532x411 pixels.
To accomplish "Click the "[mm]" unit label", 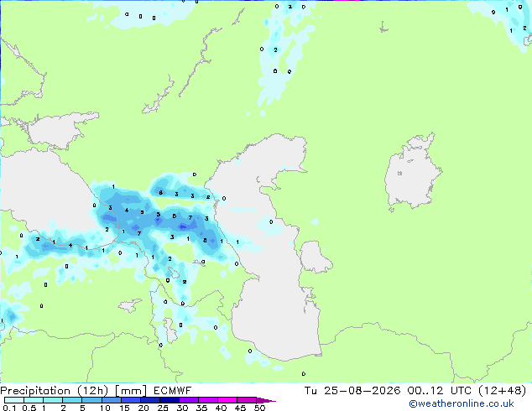I will pyautogui.click(x=131, y=391).
